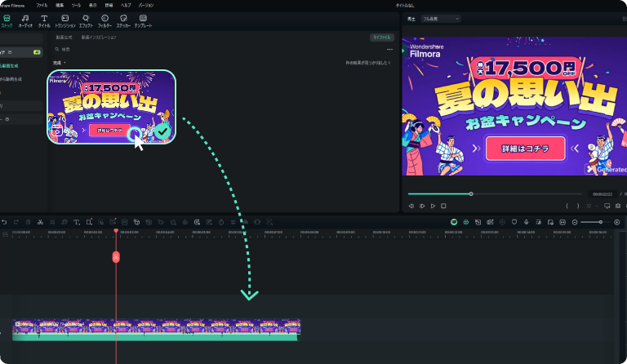Open the 編集 edit menu
The height and width of the screenshot is (364, 627).
tap(60, 5)
